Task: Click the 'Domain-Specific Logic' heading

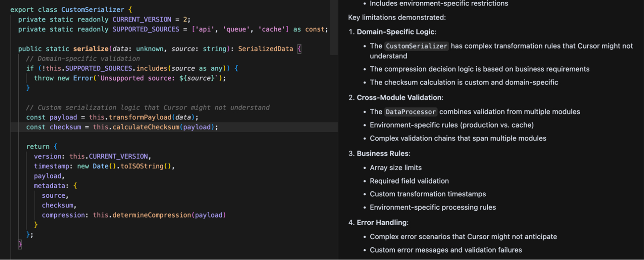Action: click(x=396, y=32)
